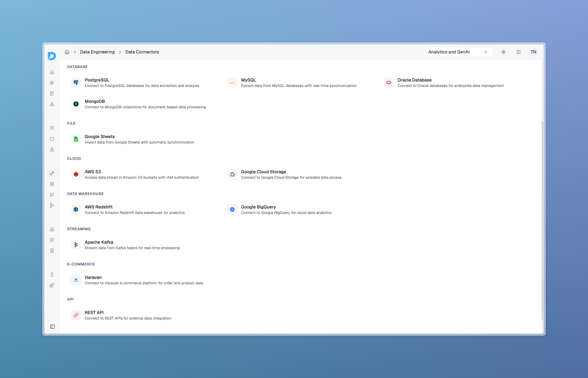588x378 pixels.
Task: Open the apps grid menu
Action: 518,52
